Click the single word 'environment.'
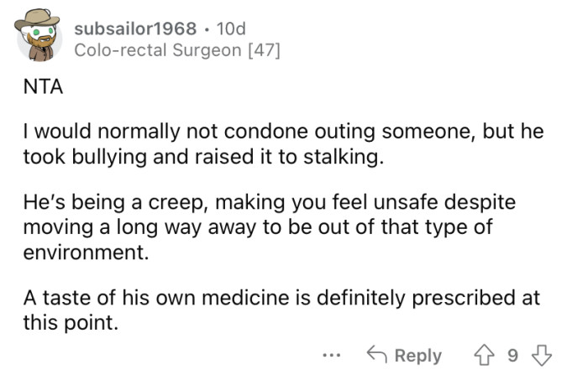 click(x=80, y=251)
